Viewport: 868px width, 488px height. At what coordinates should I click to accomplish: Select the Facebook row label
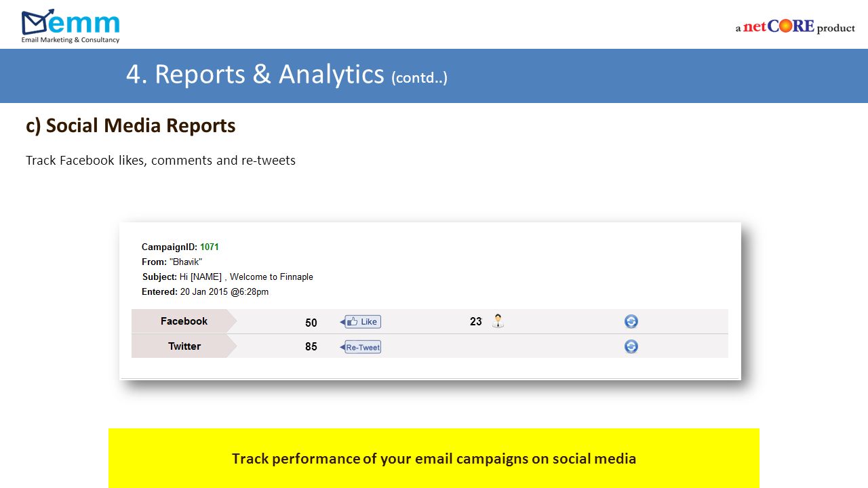click(x=184, y=321)
